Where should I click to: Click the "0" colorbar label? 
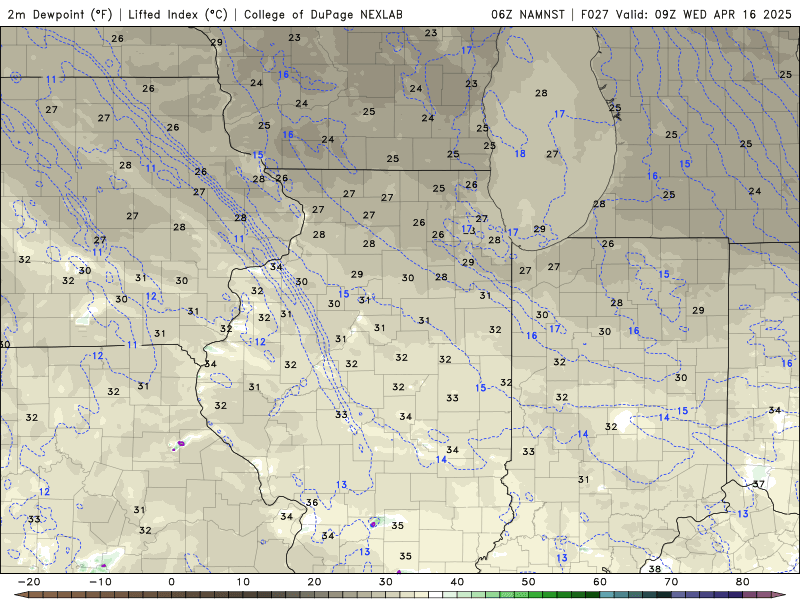pyautogui.click(x=171, y=582)
